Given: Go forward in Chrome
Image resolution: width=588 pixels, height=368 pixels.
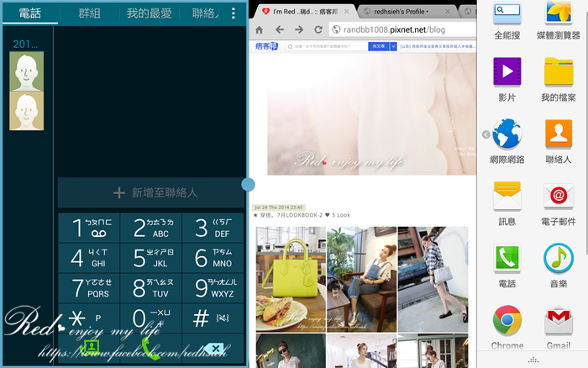Looking at the screenshot, I should (x=299, y=29).
